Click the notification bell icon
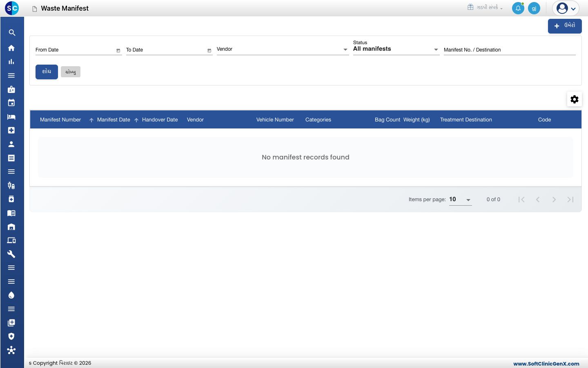The height and width of the screenshot is (368, 588). (x=518, y=8)
